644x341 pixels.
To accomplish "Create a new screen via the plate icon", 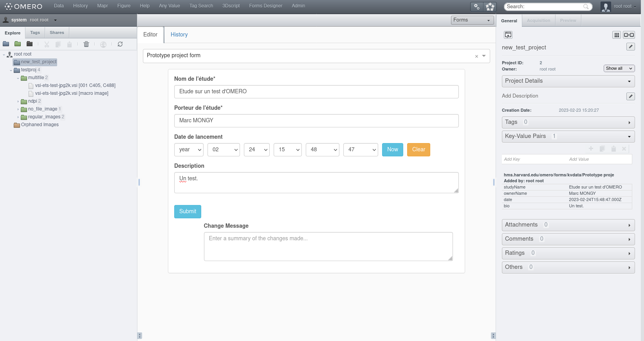I will [x=29, y=44].
